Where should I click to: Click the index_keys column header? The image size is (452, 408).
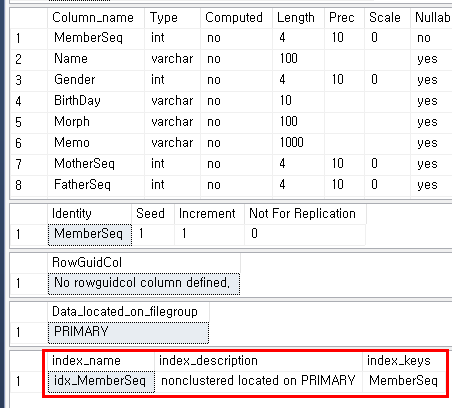pyautogui.click(x=404, y=361)
